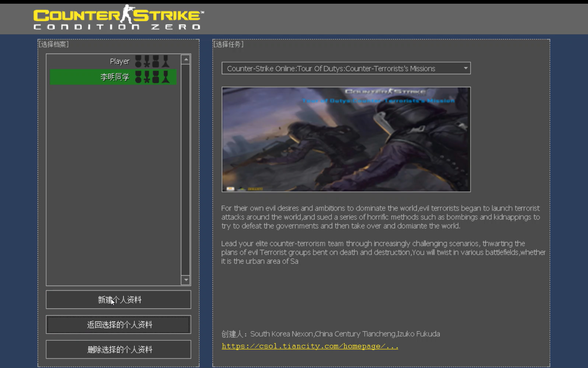Click first medal icon in Player row

click(x=138, y=61)
